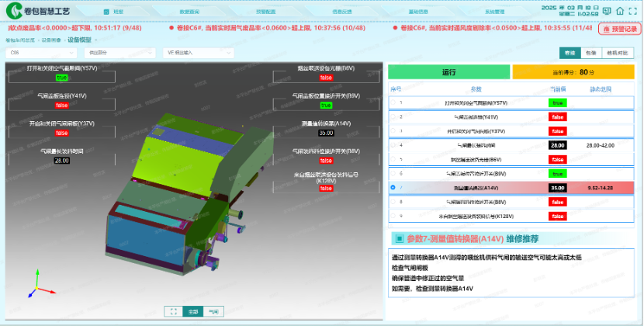Viewport: 644px width, 326px height.
Task: Click the fullscreen icon below 3D model
Action: click(173, 311)
